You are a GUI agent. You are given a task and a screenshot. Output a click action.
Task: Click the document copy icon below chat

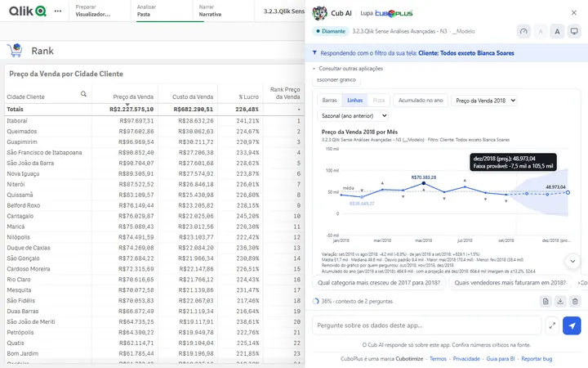[x=546, y=301]
